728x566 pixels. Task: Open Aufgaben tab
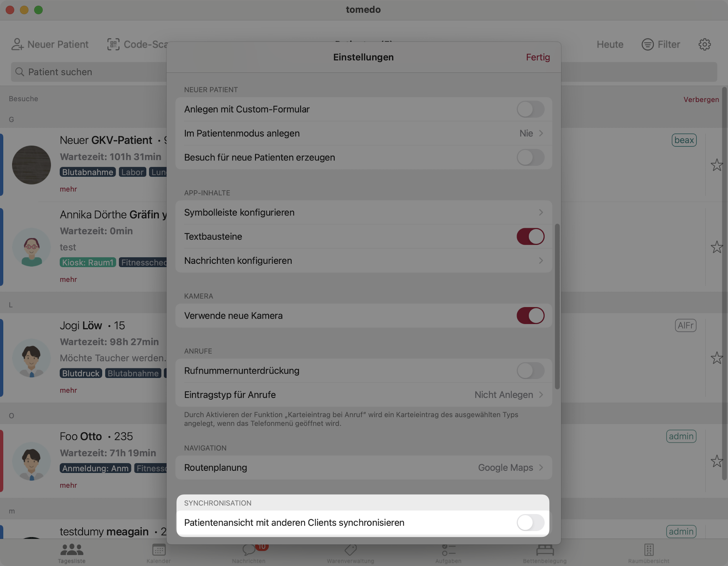click(x=448, y=553)
